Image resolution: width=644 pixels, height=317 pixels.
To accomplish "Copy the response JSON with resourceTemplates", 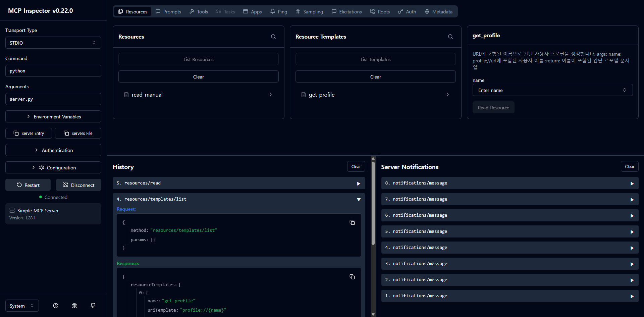I will click(x=352, y=277).
